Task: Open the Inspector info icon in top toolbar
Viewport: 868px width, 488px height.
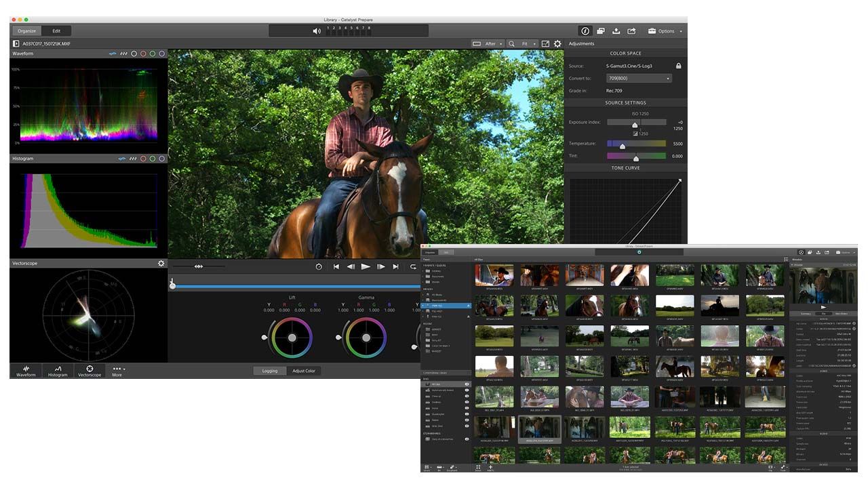Action: [585, 31]
